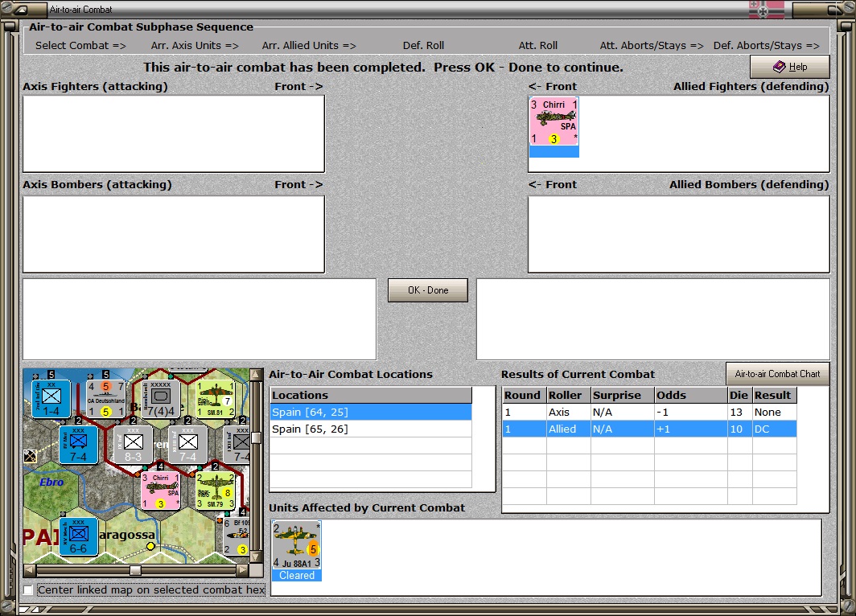
Task: Click the XXIII Inf 7-4 counter on map
Action: tap(187, 445)
